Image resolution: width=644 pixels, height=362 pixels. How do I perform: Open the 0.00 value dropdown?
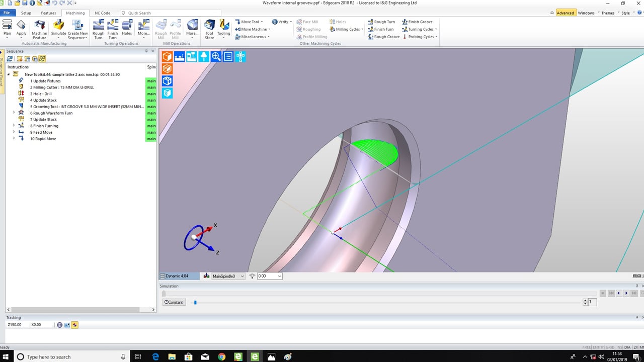(280, 276)
